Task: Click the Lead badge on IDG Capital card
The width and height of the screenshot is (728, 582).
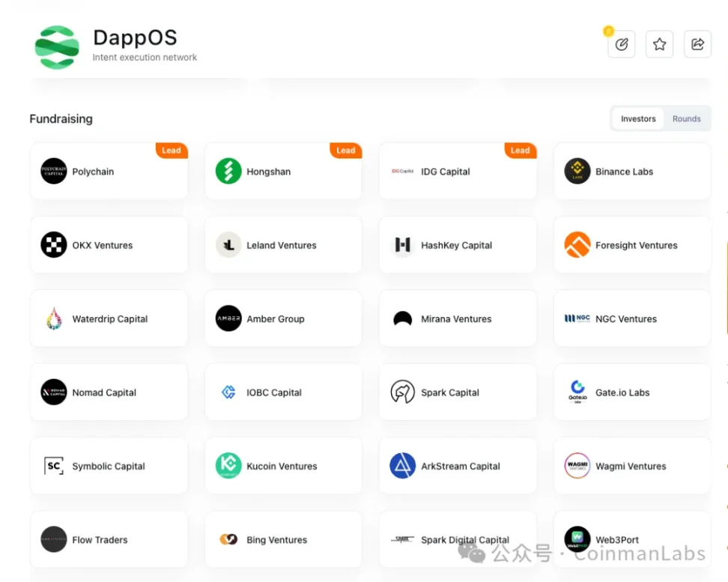Action: 521,151
